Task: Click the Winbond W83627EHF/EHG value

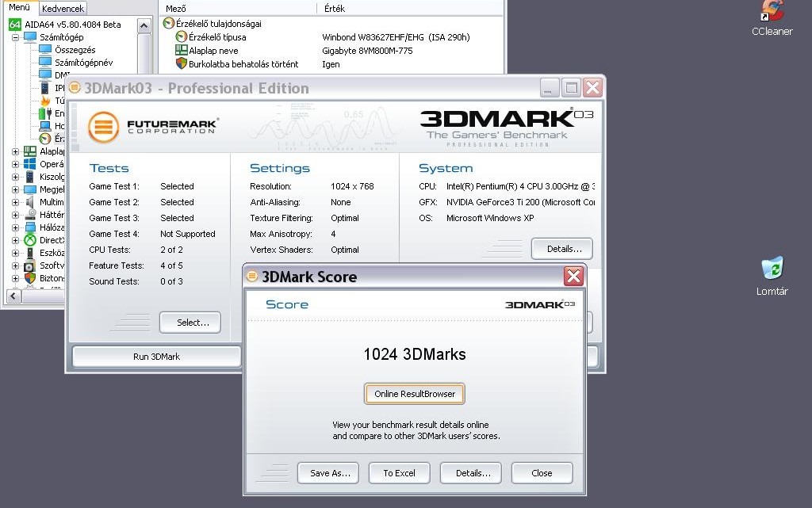Action: [x=396, y=37]
